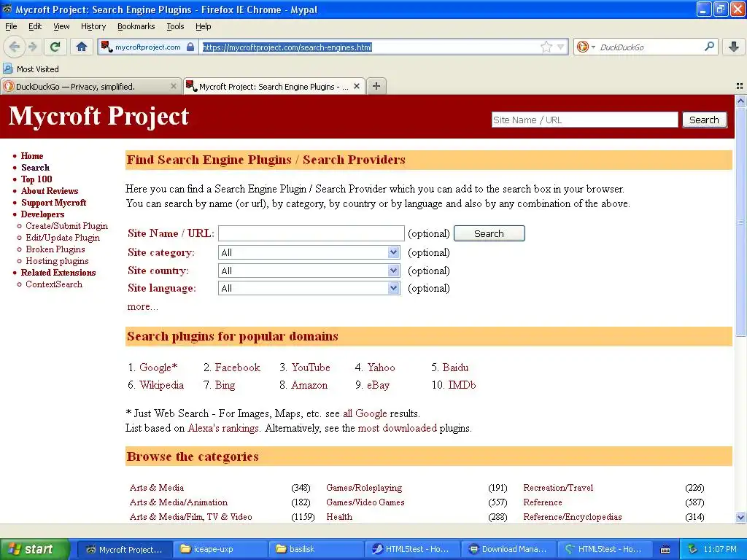Open the Windows start button
747x560 pixels.
click(x=34, y=550)
